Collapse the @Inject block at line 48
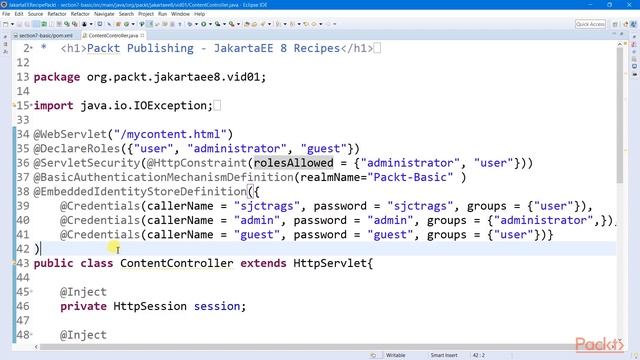The image size is (640, 360). [31, 335]
